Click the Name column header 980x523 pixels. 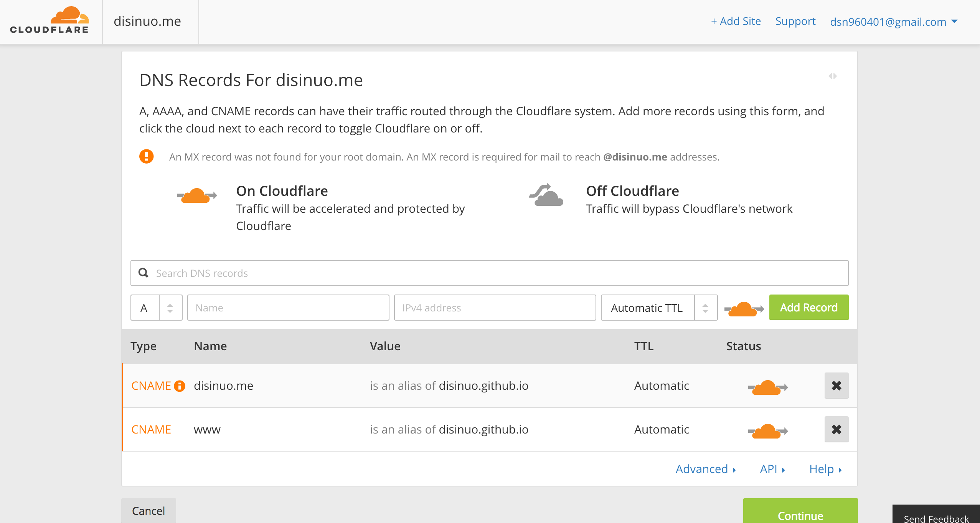coord(210,346)
